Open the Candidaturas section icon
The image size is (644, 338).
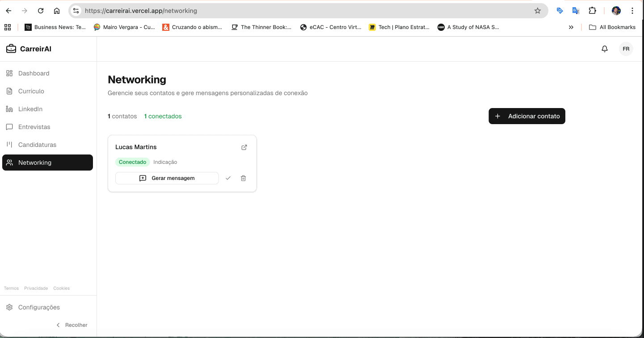point(9,145)
